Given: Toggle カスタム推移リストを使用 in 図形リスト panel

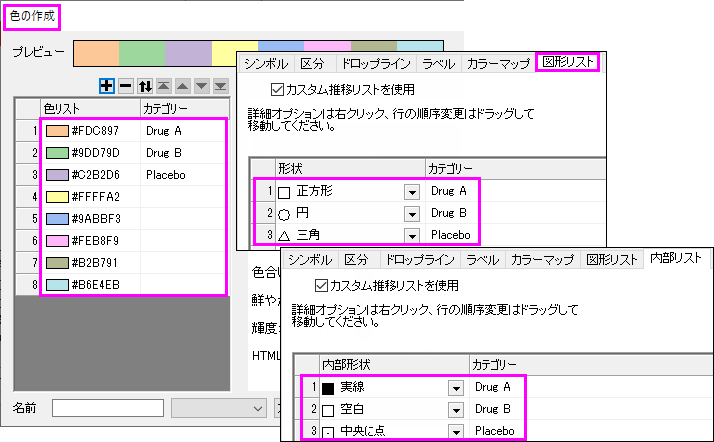Looking at the screenshot, I should coord(277,90).
